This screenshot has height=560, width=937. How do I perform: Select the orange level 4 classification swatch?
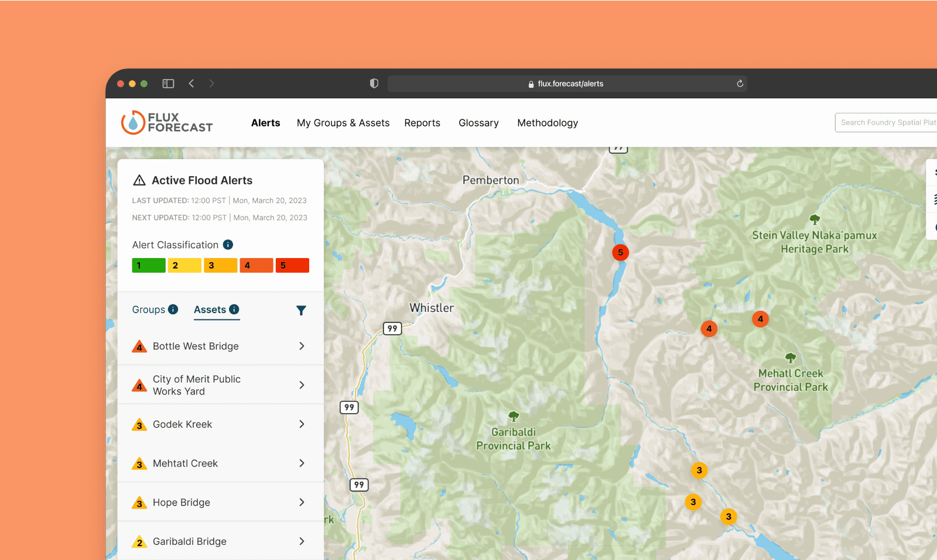click(257, 266)
